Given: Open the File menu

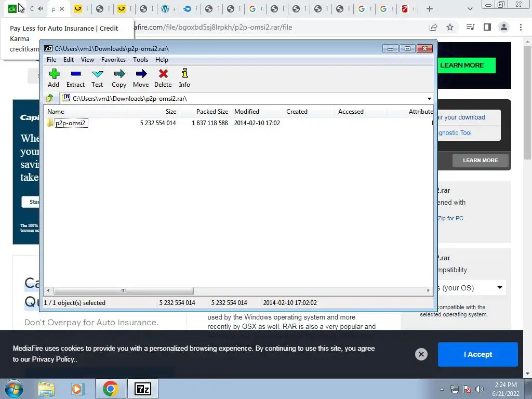Looking at the screenshot, I should coord(51,60).
